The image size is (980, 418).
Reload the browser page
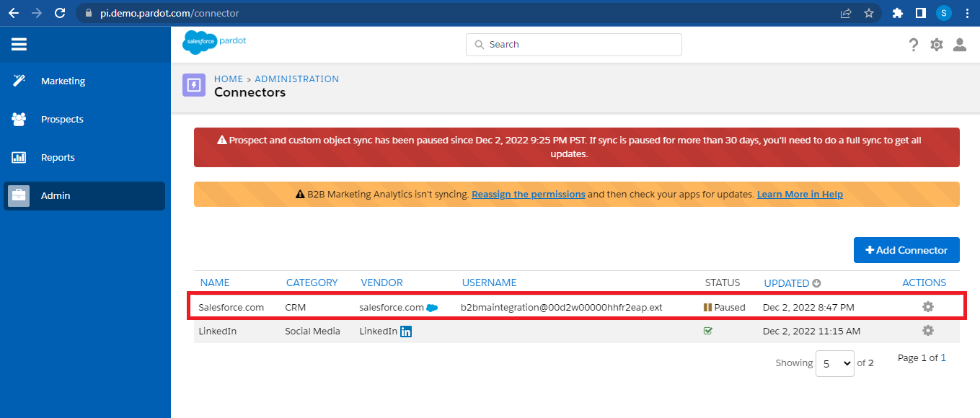tap(60, 13)
